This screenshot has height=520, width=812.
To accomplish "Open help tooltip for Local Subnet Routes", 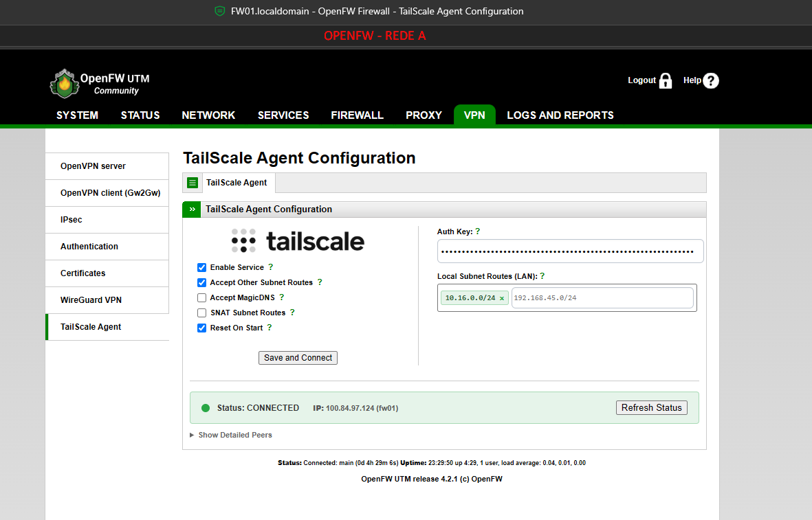I will [x=542, y=275].
